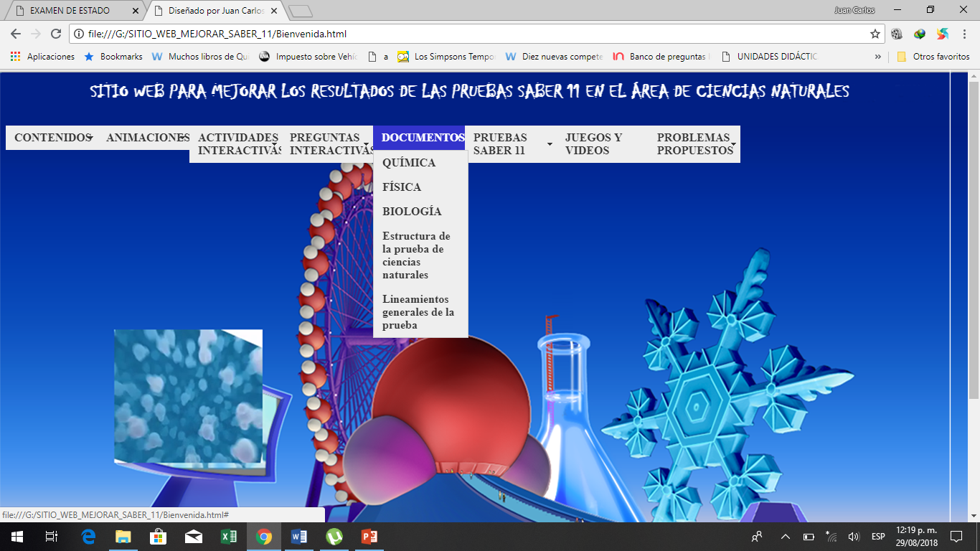Show hidden bookmarks with the chevron
Image resolution: width=980 pixels, height=551 pixels.
[878, 57]
